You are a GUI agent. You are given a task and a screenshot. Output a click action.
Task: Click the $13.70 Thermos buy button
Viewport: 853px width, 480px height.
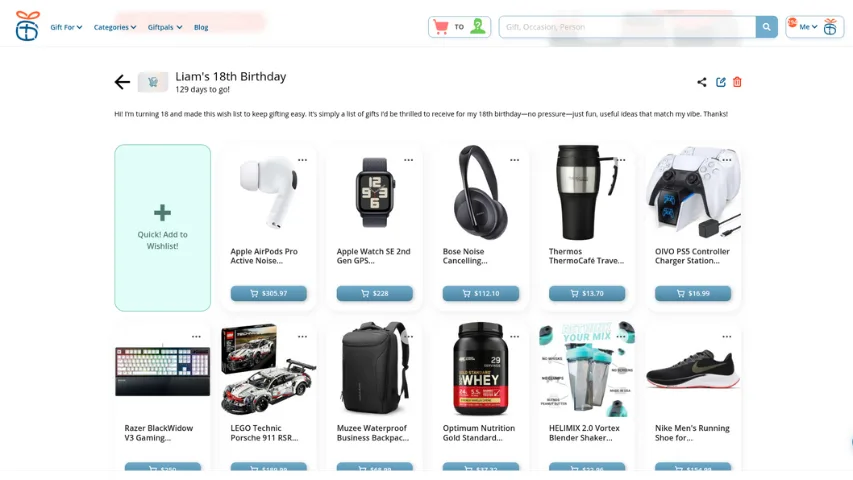click(x=587, y=293)
